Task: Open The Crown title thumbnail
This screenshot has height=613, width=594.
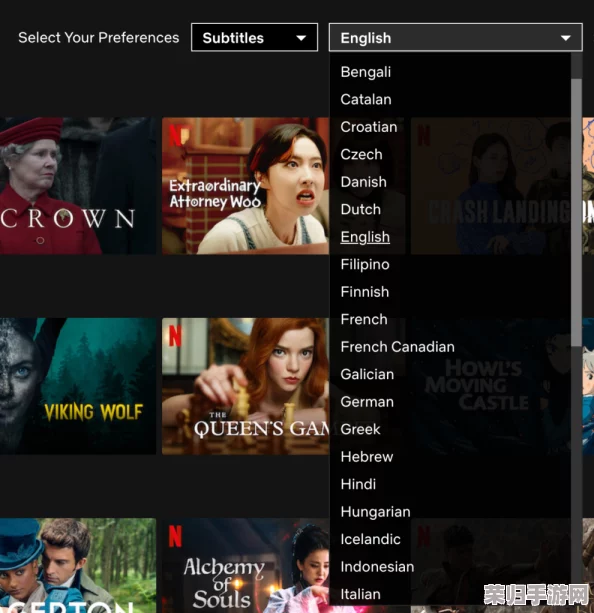Action: 78,186
